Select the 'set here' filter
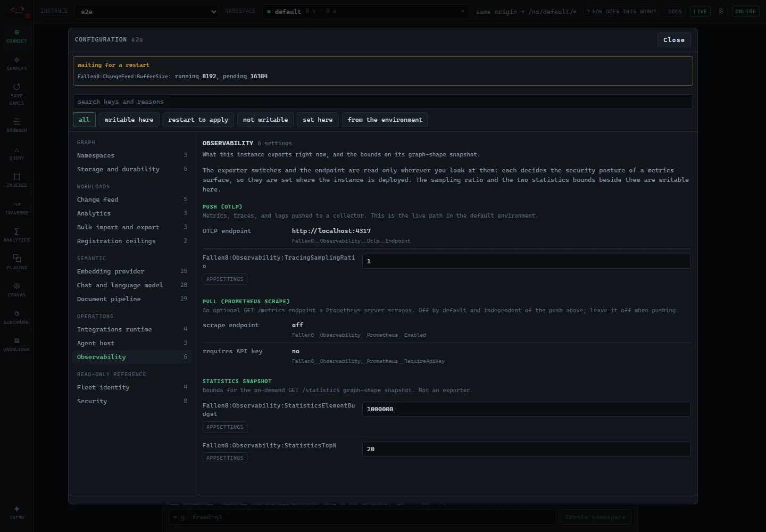This screenshot has height=532, width=766. pos(318,120)
